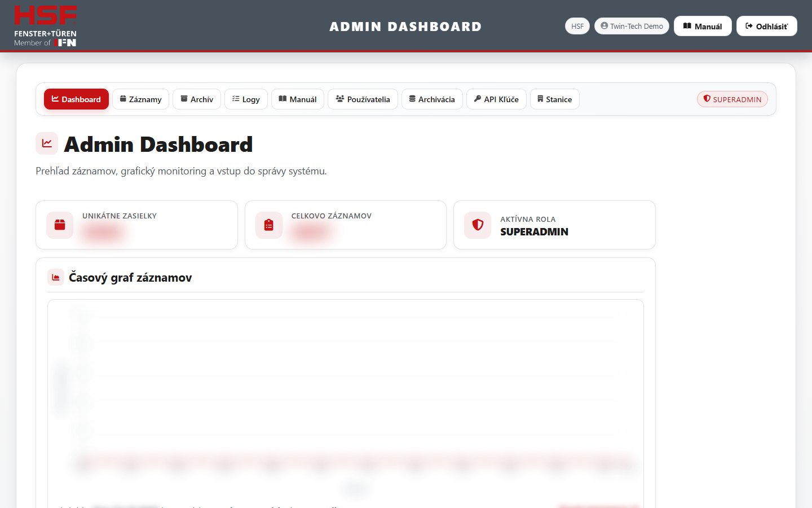Click the UNIKÁTNE ZASIELKY label
This screenshot has height=508, width=812.
[120, 216]
